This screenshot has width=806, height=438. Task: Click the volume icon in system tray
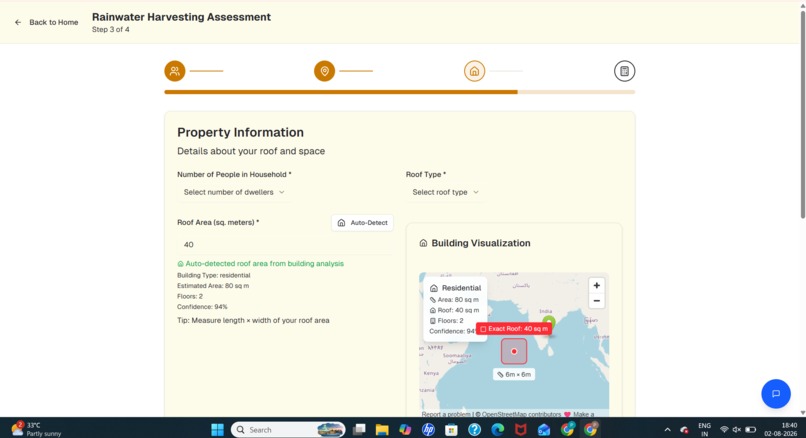point(737,430)
